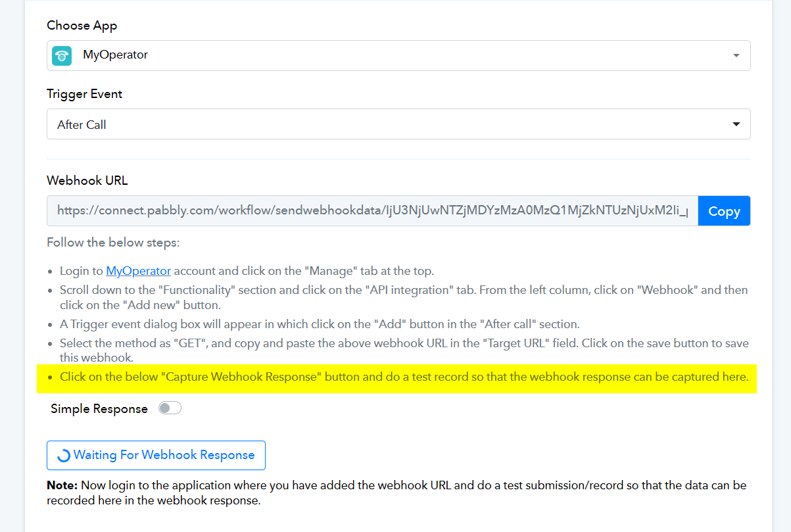This screenshot has width=791, height=532.
Task: Click the MyOperator app name in selector
Action: click(115, 55)
